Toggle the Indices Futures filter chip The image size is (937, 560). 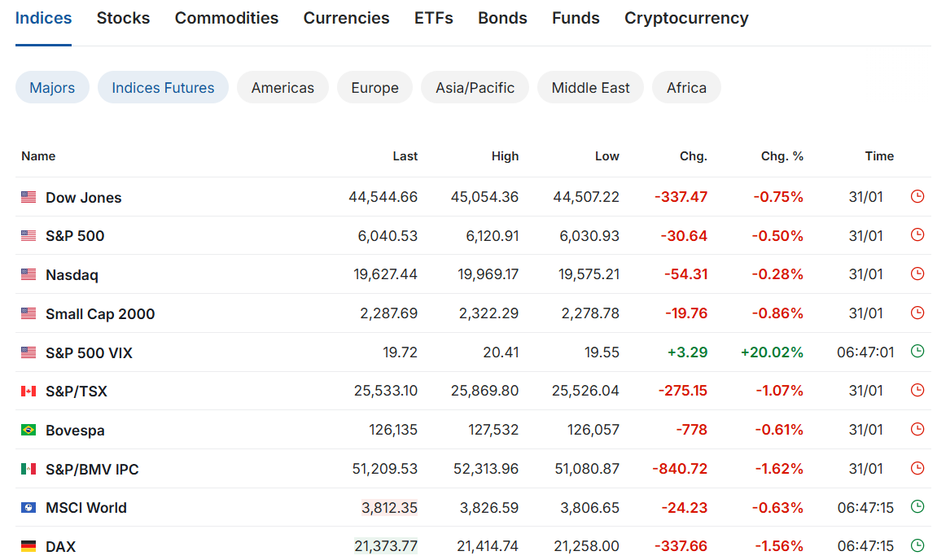(163, 88)
